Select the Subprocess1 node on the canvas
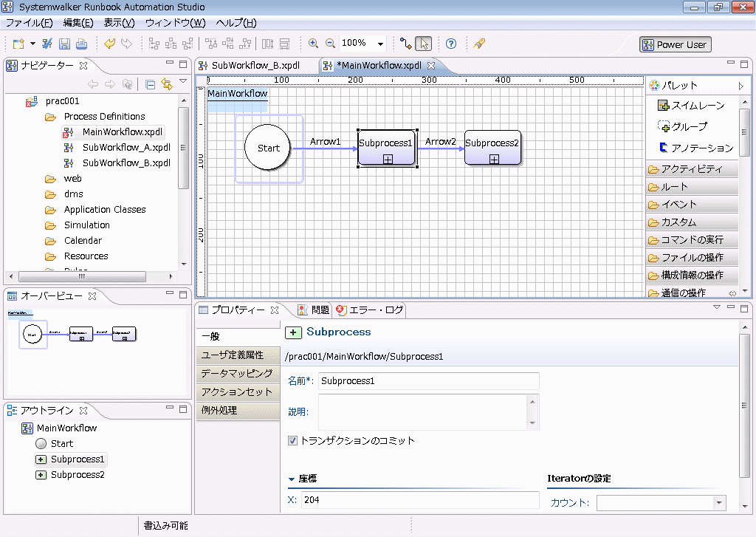The width and height of the screenshot is (756, 537). coord(387,148)
